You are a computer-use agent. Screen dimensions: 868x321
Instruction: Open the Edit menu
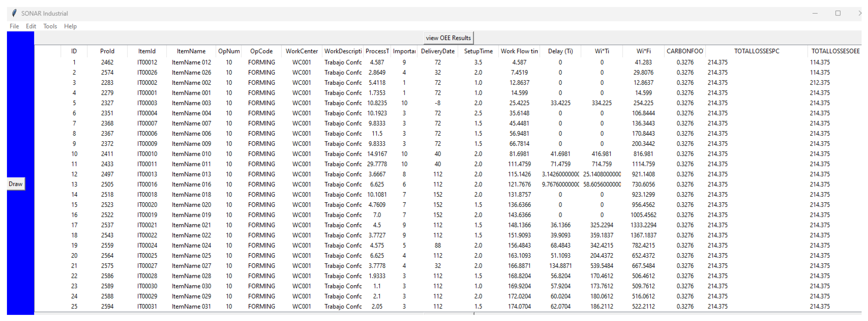(31, 26)
